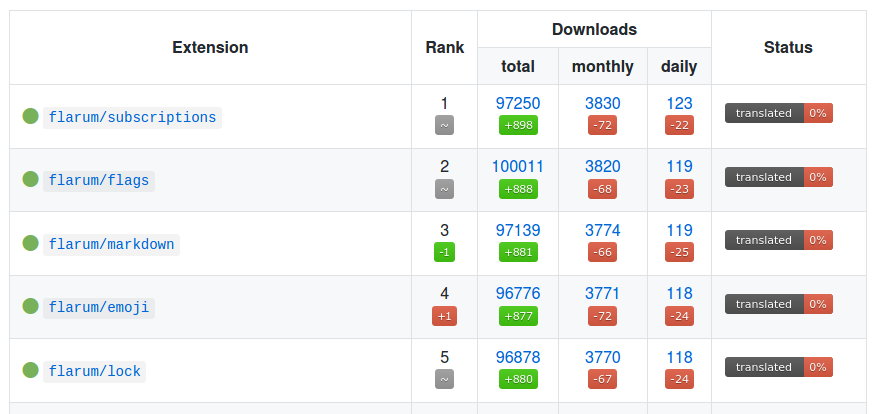
Task: Click the red -22 daily change badge
Action: [679, 125]
